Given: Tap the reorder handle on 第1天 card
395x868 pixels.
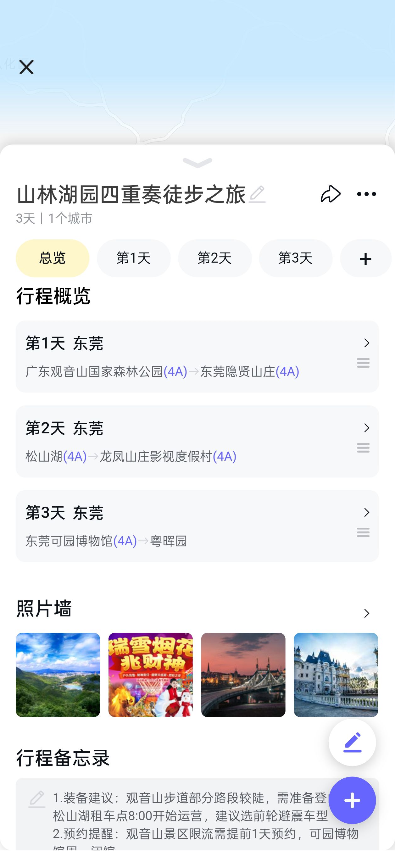Looking at the screenshot, I should point(363,363).
